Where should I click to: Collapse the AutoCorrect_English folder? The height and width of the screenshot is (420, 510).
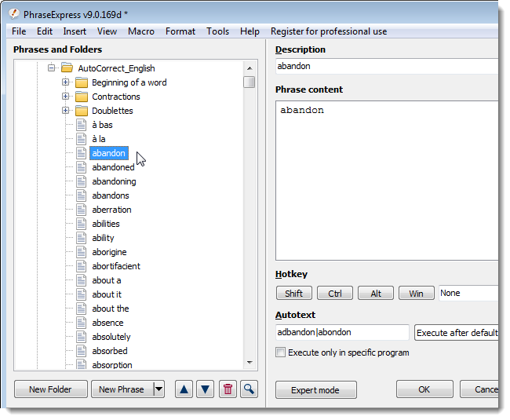pyautogui.click(x=51, y=68)
